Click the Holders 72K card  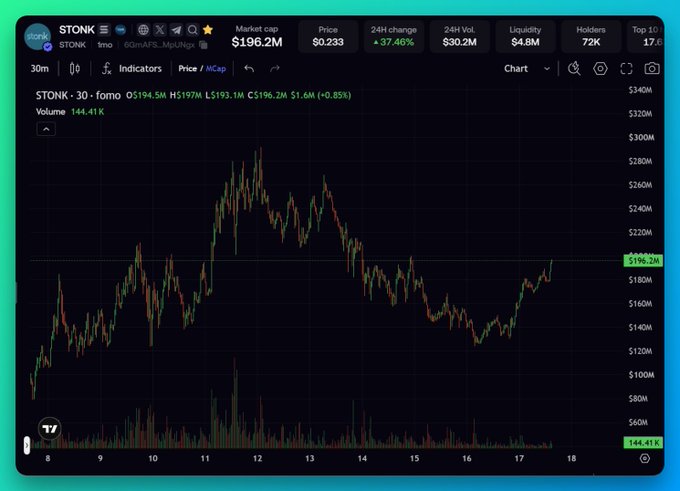[591, 36]
